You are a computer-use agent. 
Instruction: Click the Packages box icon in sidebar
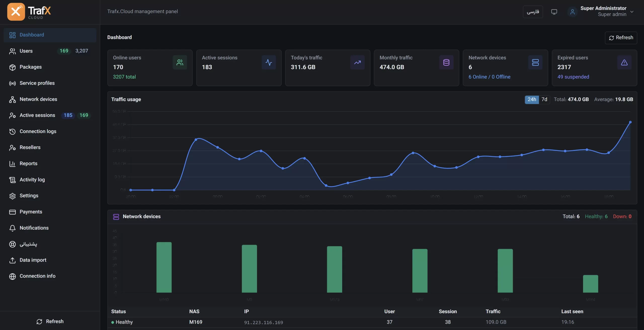(x=12, y=67)
